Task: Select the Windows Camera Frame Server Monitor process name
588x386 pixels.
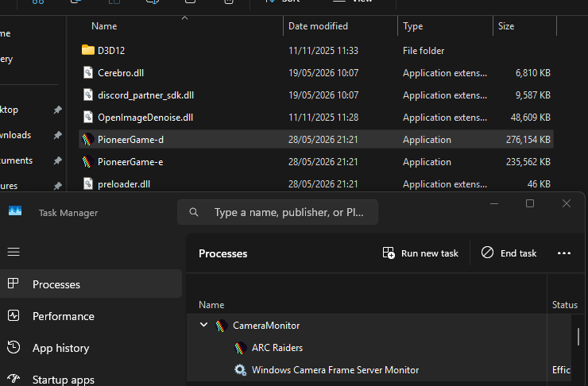Action: pyautogui.click(x=335, y=370)
